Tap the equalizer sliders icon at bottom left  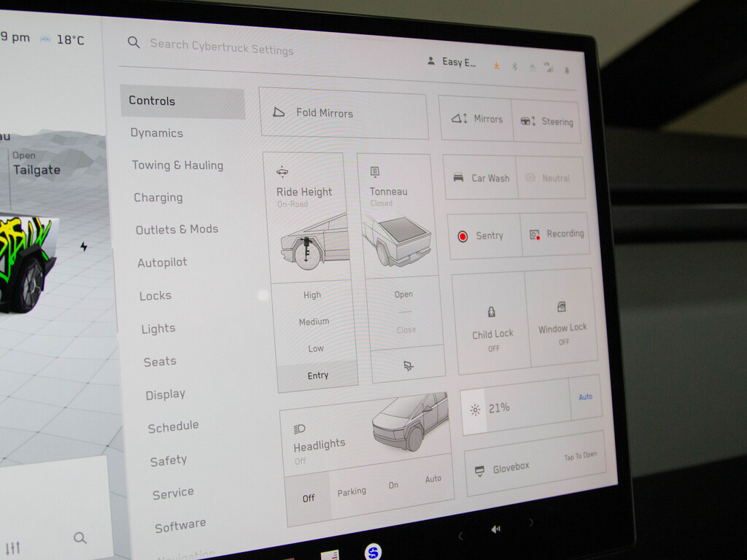[13, 548]
